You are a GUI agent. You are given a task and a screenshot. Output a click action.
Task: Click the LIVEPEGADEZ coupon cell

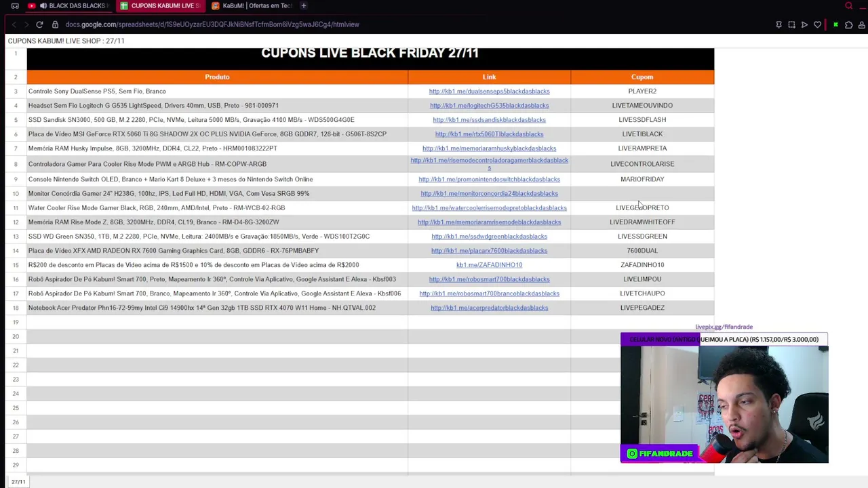point(642,308)
